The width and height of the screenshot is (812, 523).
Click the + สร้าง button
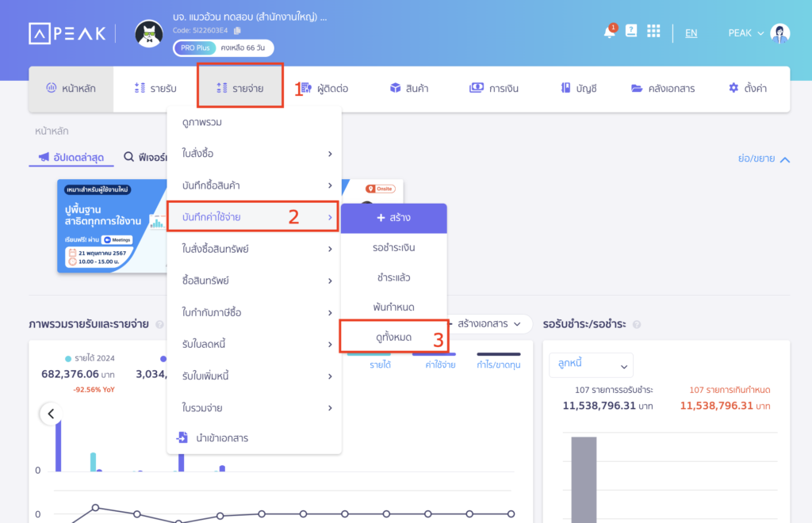coord(393,218)
